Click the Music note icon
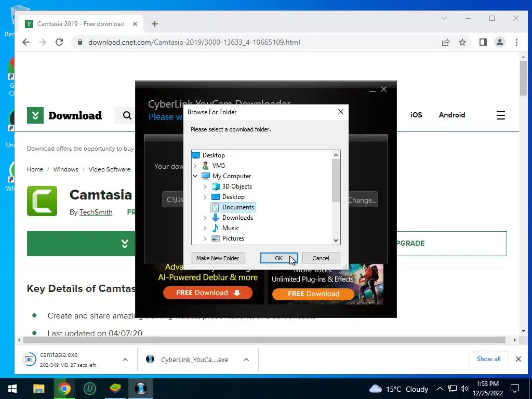This screenshot has height=399, width=532. click(x=216, y=228)
